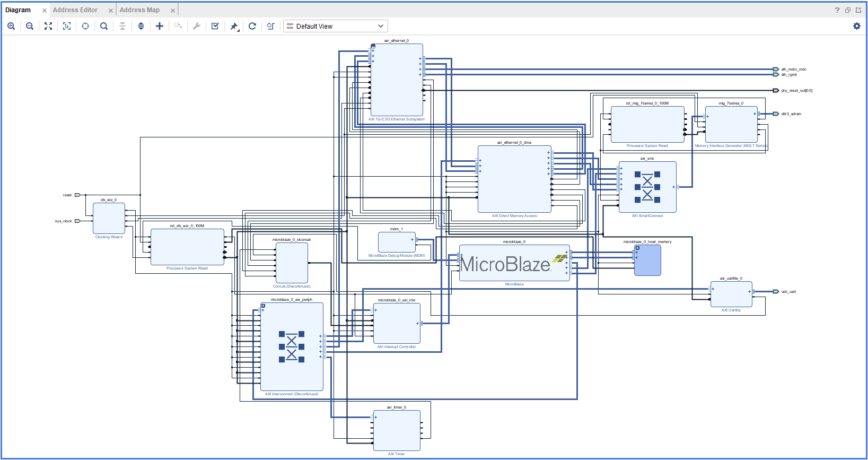Switch to the Address Editor tab
Screen dimensions: 868x460
point(75,10)
